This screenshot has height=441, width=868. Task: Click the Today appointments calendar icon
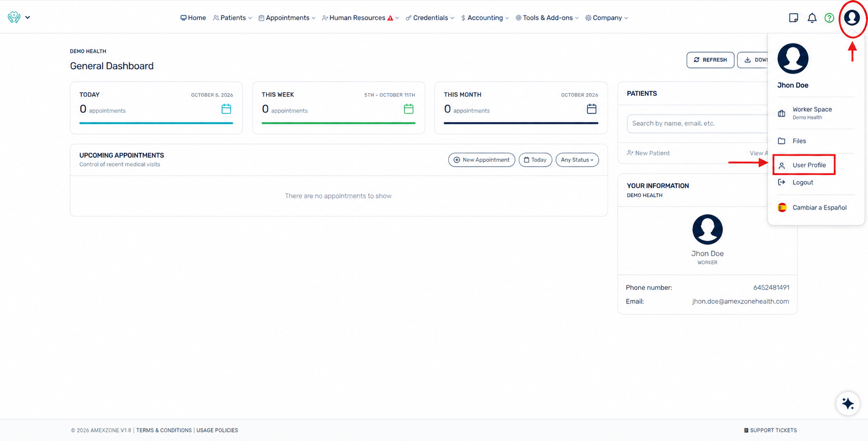tap(226, 109)
